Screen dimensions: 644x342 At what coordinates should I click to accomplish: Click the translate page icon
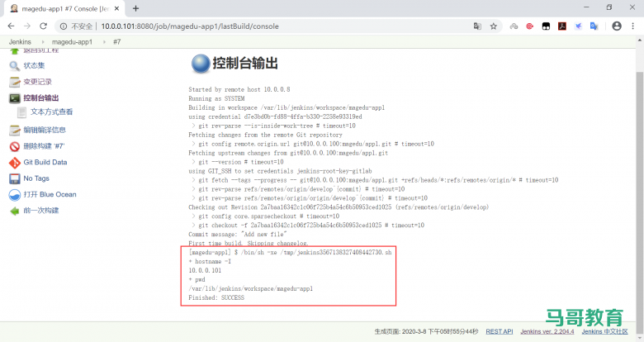coord(477,26)
